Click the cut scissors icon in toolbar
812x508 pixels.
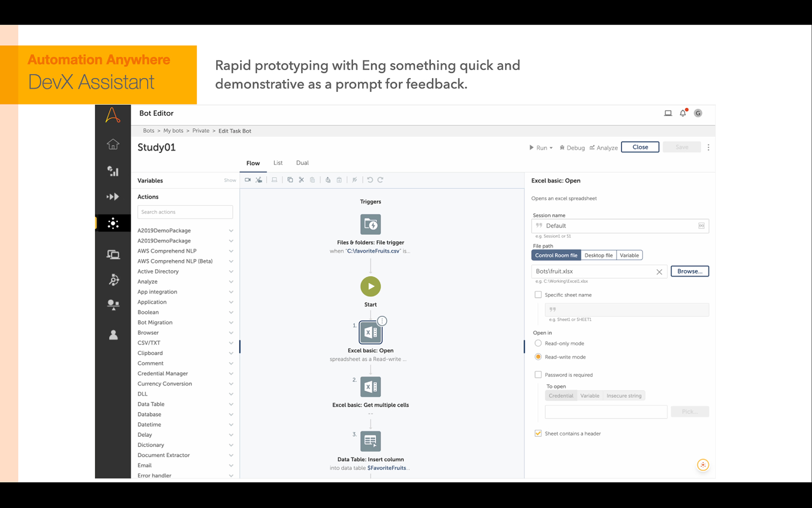pyautogui.click(x=301, y=180)
